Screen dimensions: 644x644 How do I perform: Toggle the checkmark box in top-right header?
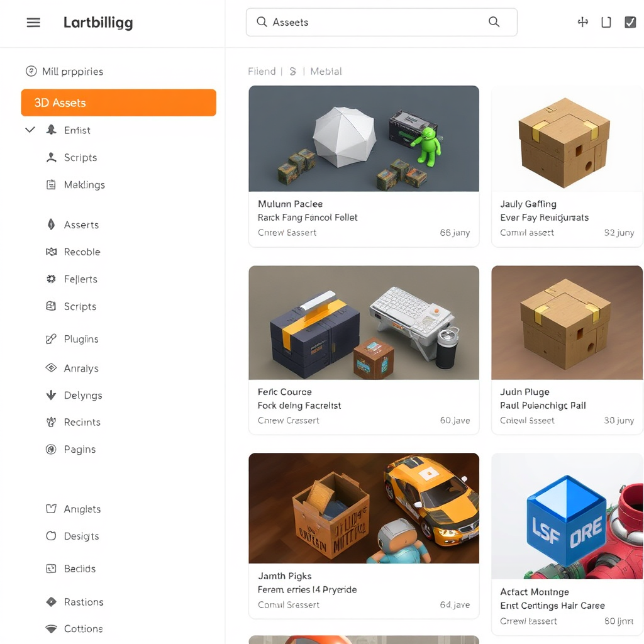tap(630, 23)
